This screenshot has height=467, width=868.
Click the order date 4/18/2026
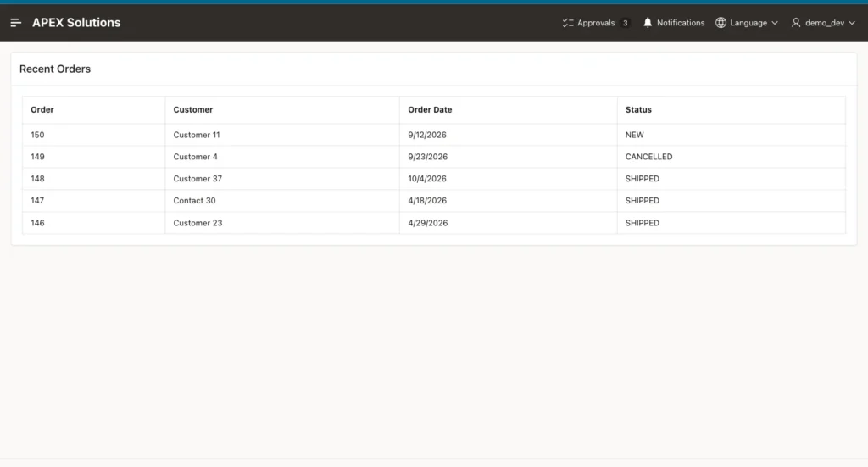pos(427,200)
